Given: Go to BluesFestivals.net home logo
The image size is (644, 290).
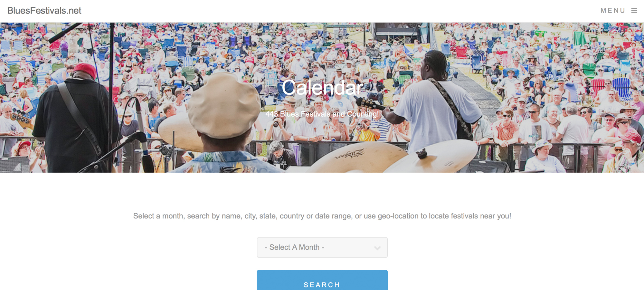Looking at the screenshot, I should pyautogui.click(x=44, y=11).
